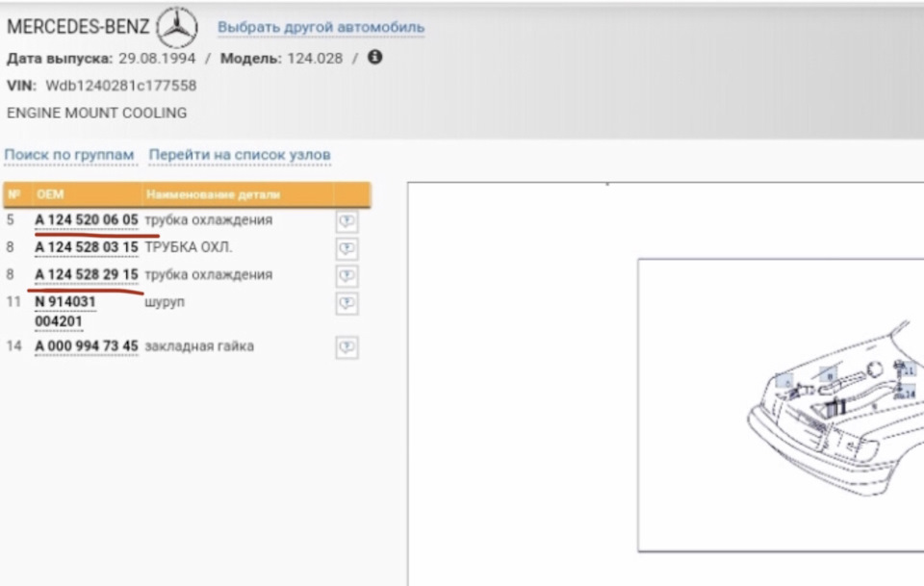Click the Mercedes-Benz star logo
Image resolution: width=924 pixels, height=586 pixels.
(x=177, y=27)
